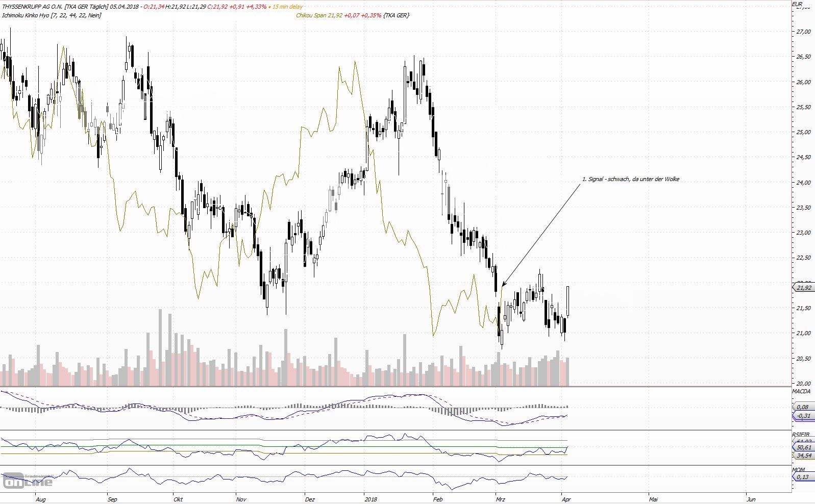Click the Nov label on time axis
The height and width of the screenshot is (504, 815).
coord(241,499)
